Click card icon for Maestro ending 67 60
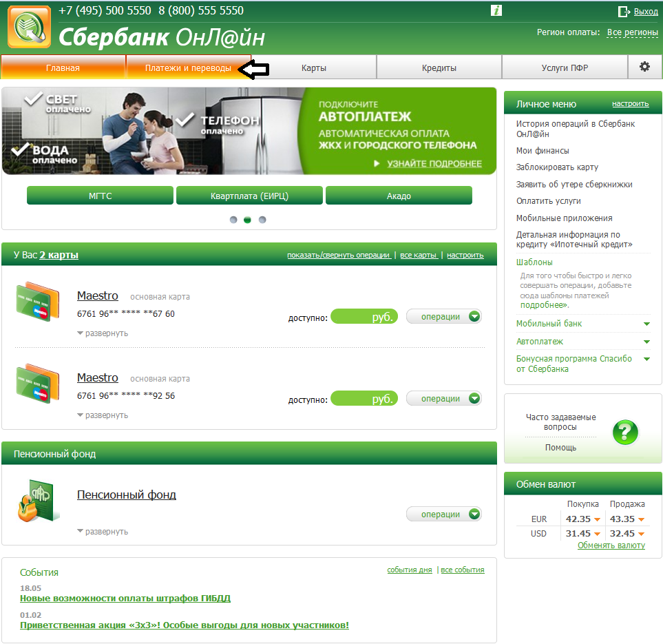This screenshot has width=663, height=644. [38, 302]
